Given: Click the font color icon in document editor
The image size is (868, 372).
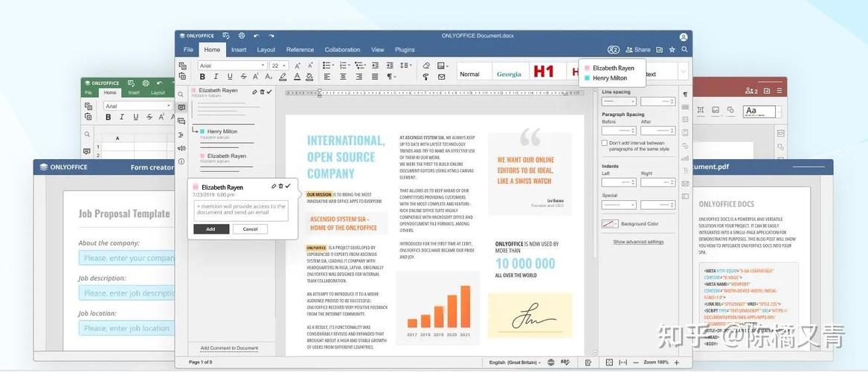Looking at the screenshot, I should point(297,77).
